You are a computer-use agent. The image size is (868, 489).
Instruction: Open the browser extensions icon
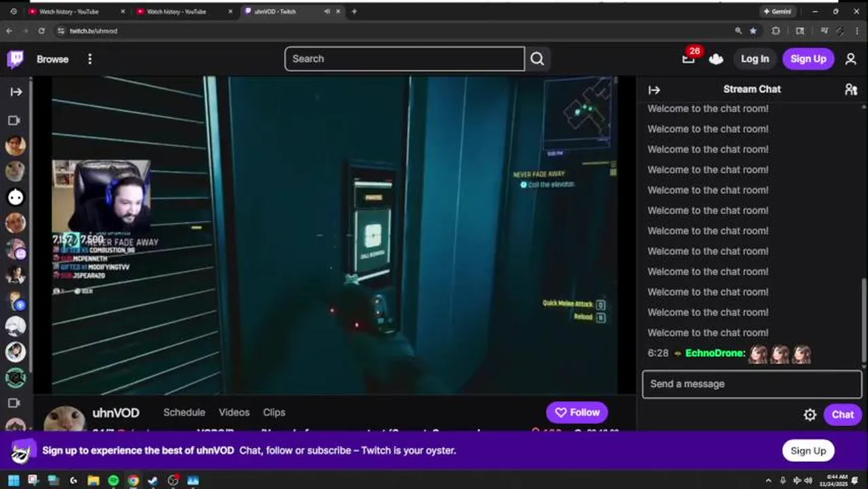point(776,31)
